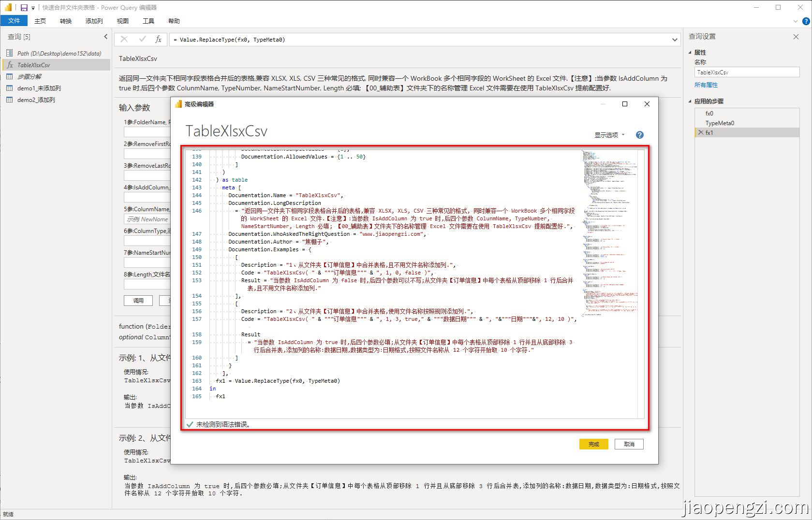Open the 帮助 ribbon tab

click(174, 21)
